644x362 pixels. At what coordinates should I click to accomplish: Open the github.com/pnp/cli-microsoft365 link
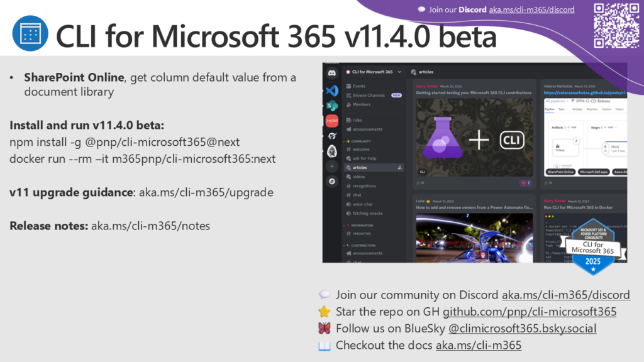[530, 312]
